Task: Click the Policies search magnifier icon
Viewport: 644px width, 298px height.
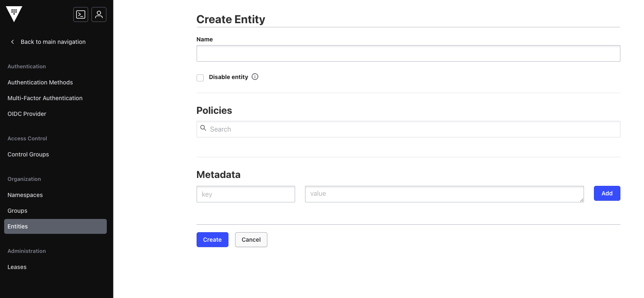Action: click(x=203, y=128)
